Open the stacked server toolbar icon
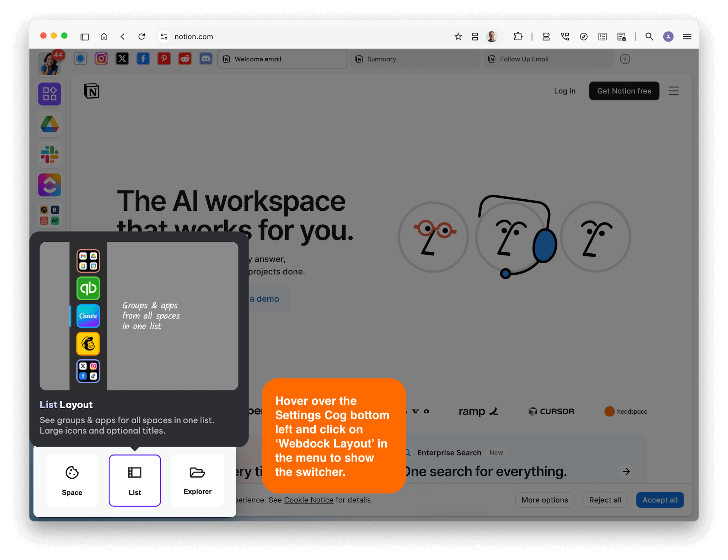The height and width of the screenshot is (560, 728). click(x=546, y=37)
